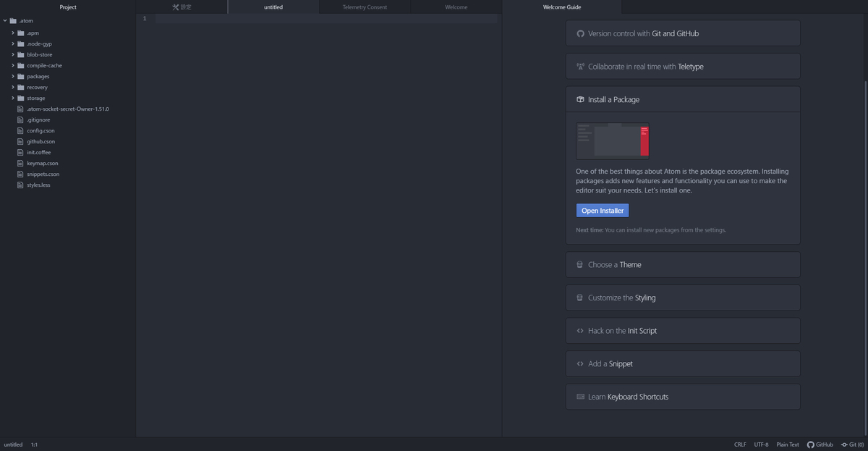
Task: Click line 1 in the untitled editor
Action: [325, 18]
